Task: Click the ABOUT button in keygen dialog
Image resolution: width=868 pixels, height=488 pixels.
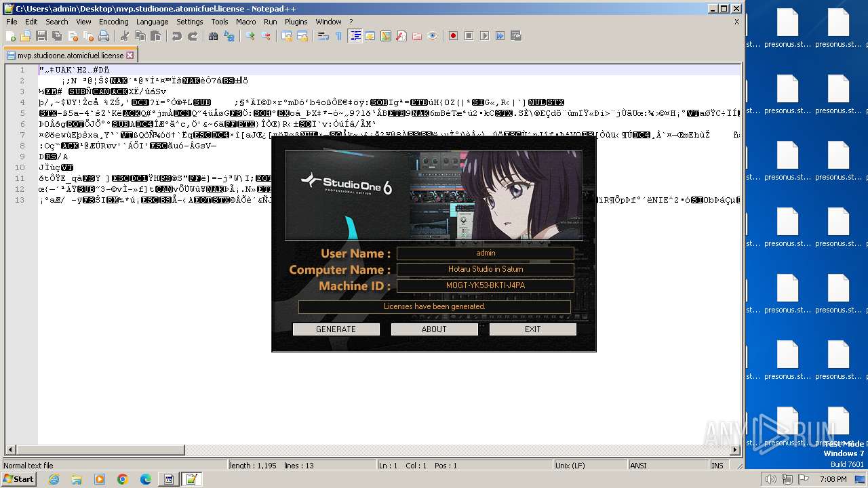Action: [x=434, y=329]
